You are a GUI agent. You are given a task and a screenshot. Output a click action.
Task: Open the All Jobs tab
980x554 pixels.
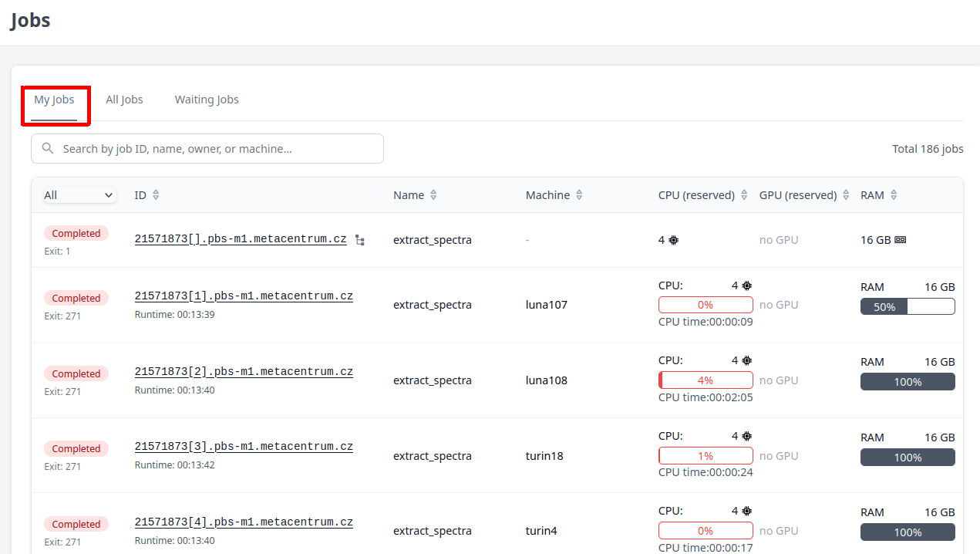coord(124,100)
